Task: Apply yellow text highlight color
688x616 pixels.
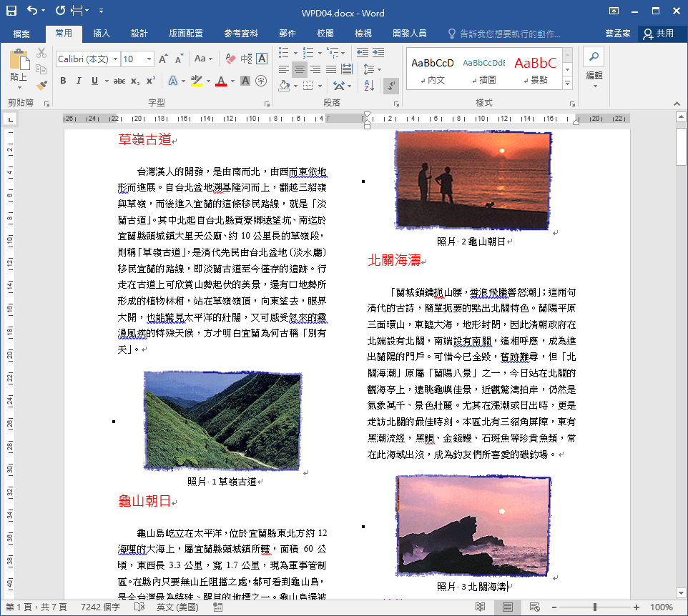Action: 197,81
